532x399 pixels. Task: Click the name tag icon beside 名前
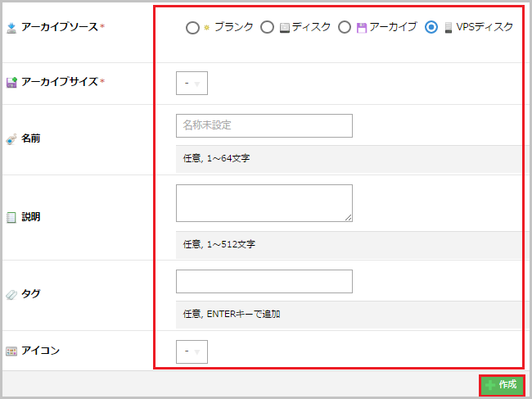point(11,139)
